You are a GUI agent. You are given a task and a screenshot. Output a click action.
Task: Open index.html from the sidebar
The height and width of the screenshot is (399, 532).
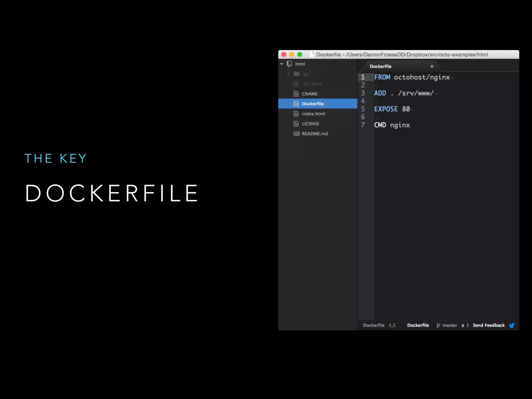coord(313,114)
